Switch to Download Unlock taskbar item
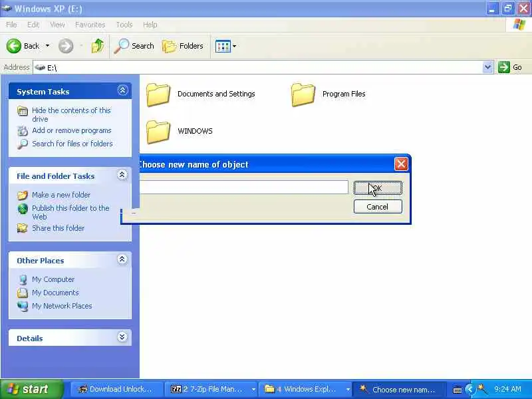532x399 pixels. pos(117,389)
